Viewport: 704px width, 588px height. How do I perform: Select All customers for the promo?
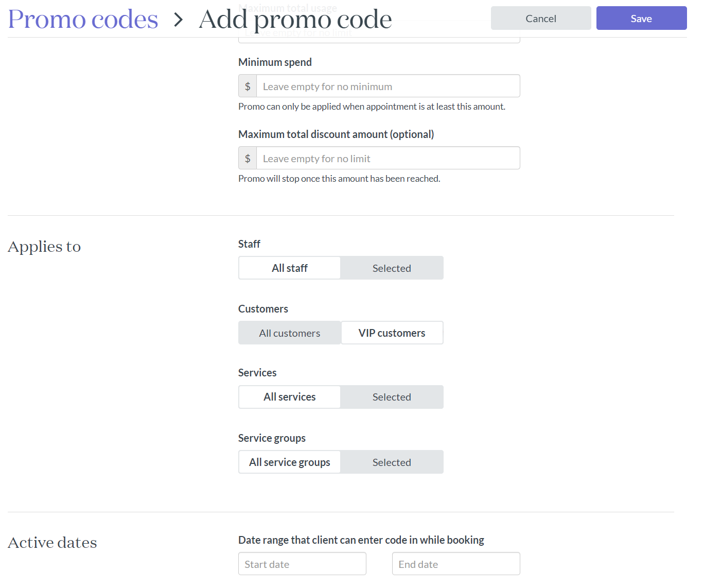289,333
